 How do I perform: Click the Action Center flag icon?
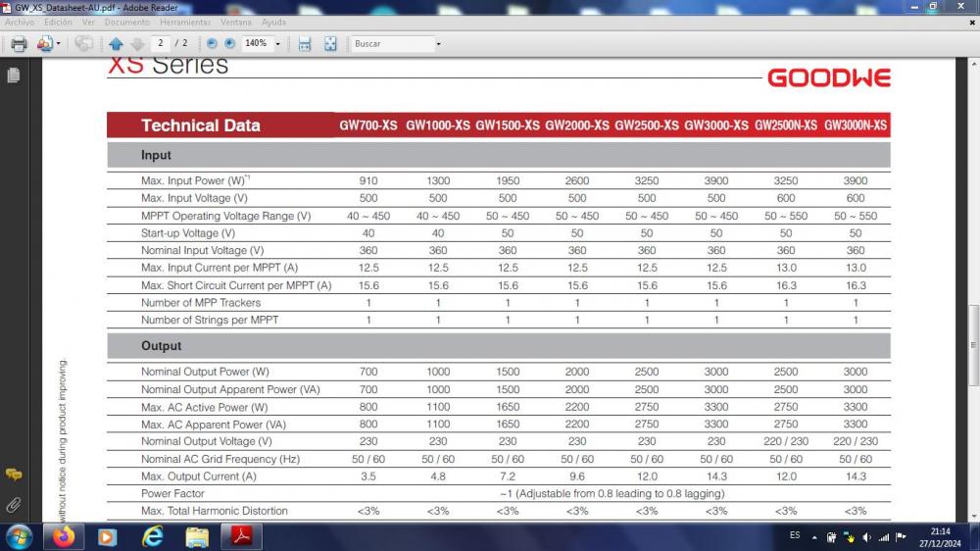coord(901,537)
